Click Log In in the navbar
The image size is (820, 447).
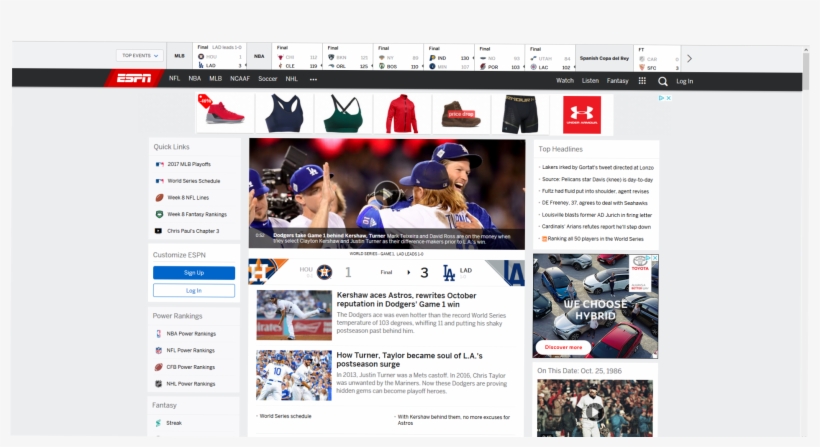point(685,81)
